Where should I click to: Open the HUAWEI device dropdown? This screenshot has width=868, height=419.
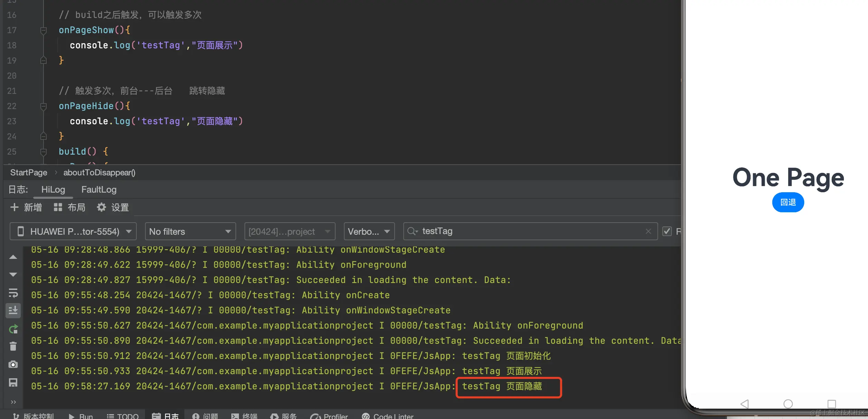coord(73,231)
